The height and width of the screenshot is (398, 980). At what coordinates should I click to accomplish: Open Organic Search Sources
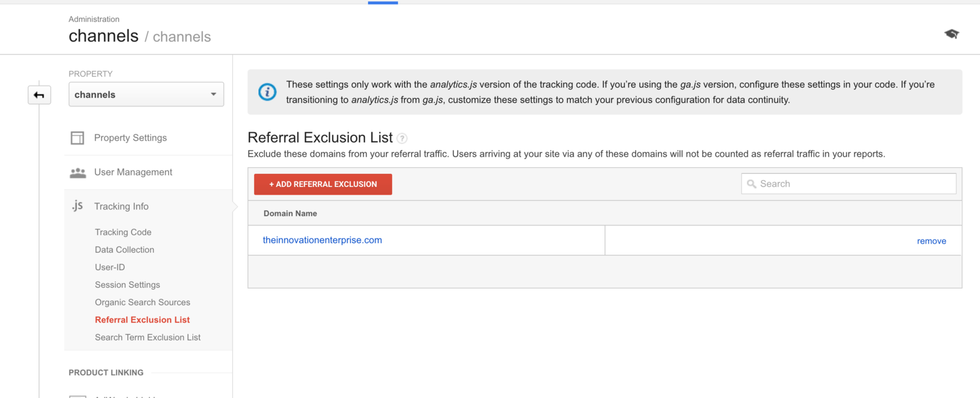143,302
